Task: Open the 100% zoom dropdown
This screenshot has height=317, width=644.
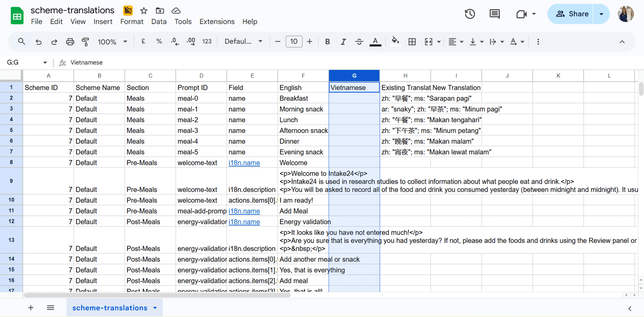Action: [x=112, y=42]
